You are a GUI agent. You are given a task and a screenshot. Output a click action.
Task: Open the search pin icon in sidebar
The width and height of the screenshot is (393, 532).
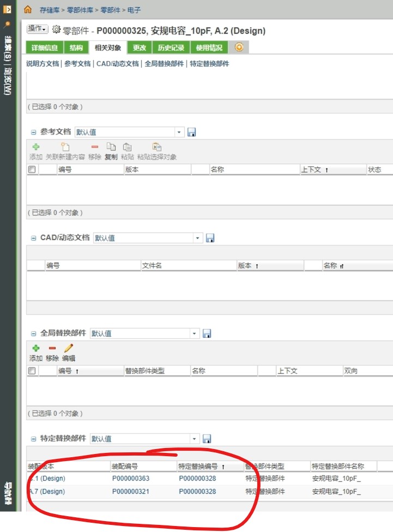pos(7,25)
